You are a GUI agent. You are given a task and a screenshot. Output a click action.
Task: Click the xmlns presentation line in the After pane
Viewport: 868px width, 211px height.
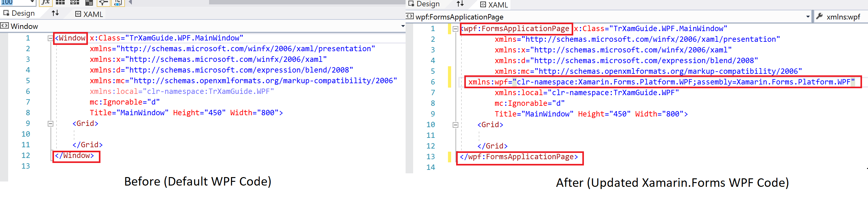[x=638, y=39]
